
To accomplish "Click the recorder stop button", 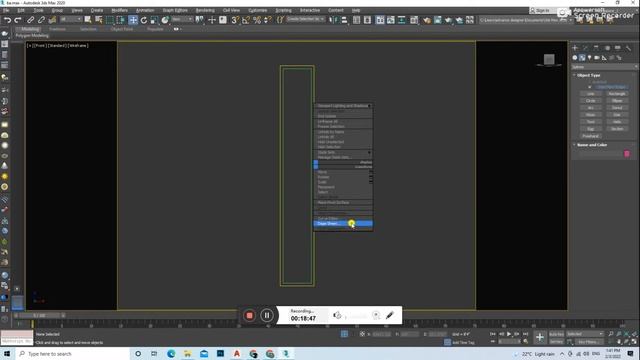I will (x=249, y=315).
